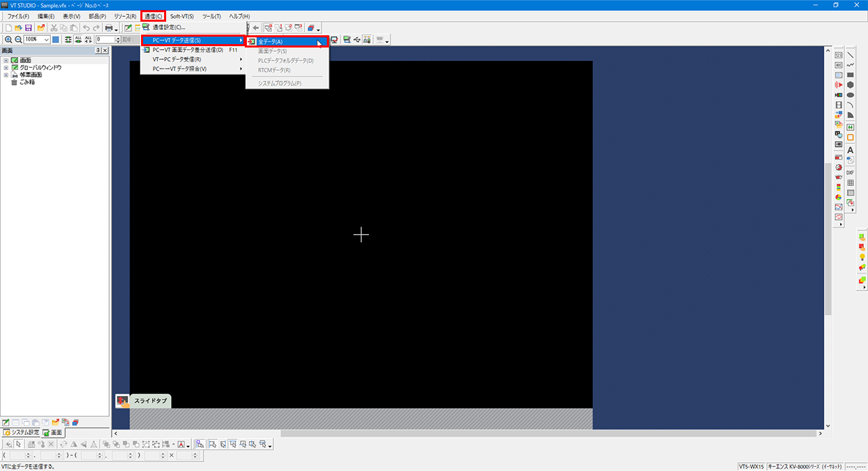
Task: Click the pie chart part icon
Action: 839,197
